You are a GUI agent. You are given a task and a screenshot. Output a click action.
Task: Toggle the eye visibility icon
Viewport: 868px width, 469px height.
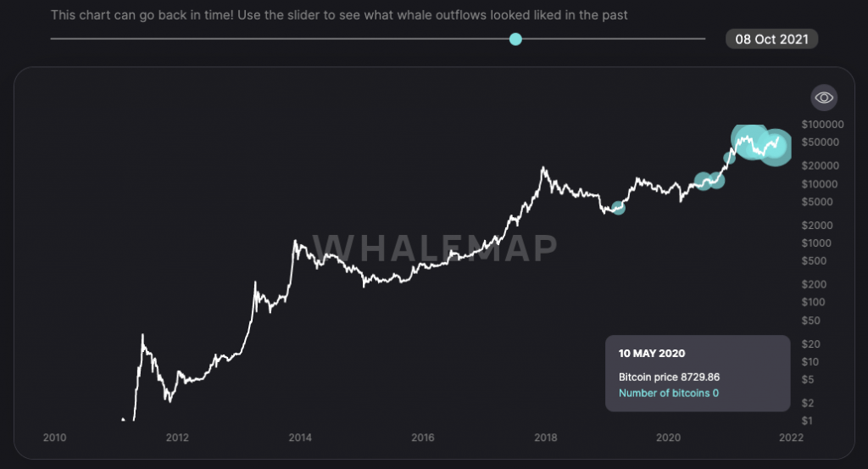[823, 98]
